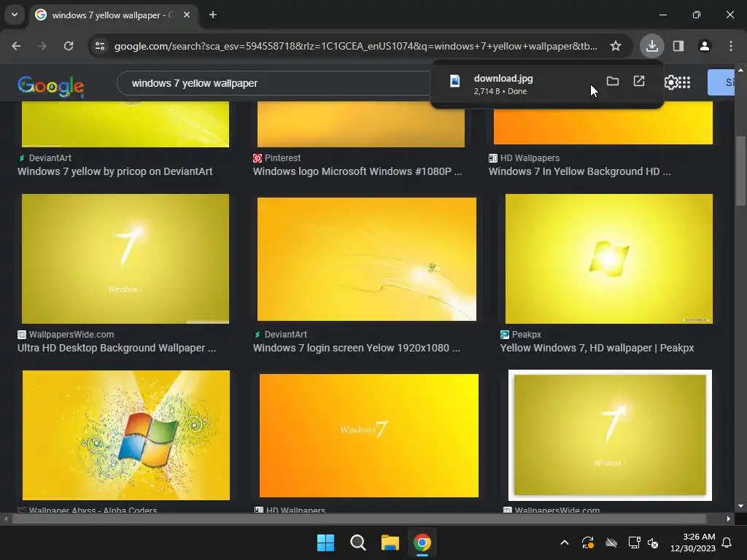Click Chrome icon in taskbar

[422, 542]
